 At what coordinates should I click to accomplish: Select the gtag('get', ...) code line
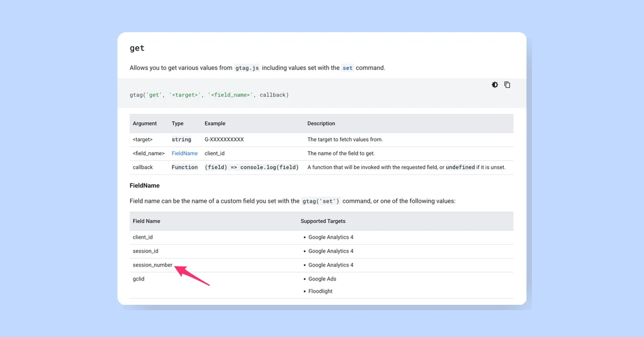[209, 95]
